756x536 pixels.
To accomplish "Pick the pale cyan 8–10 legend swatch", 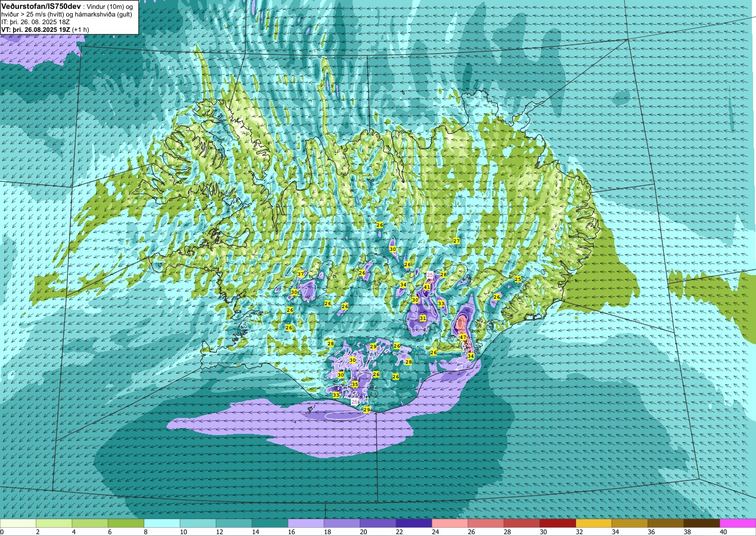I will (x=162, y=523).
